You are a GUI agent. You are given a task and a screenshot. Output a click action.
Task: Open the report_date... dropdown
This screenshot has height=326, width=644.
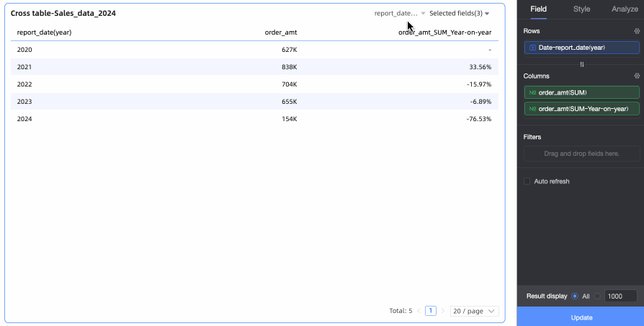click(400, 13)
